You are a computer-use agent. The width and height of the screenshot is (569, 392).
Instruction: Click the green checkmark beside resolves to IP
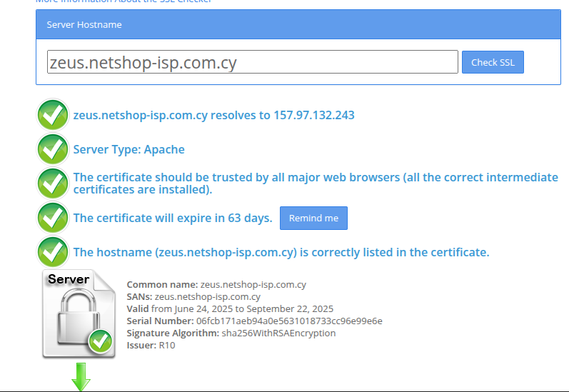[53, 115]
